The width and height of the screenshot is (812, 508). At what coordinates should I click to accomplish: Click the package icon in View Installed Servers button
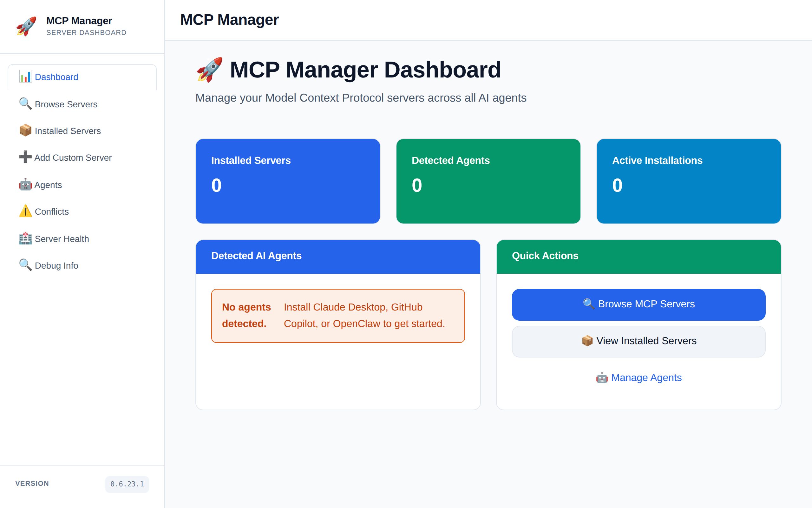point(587,341)
